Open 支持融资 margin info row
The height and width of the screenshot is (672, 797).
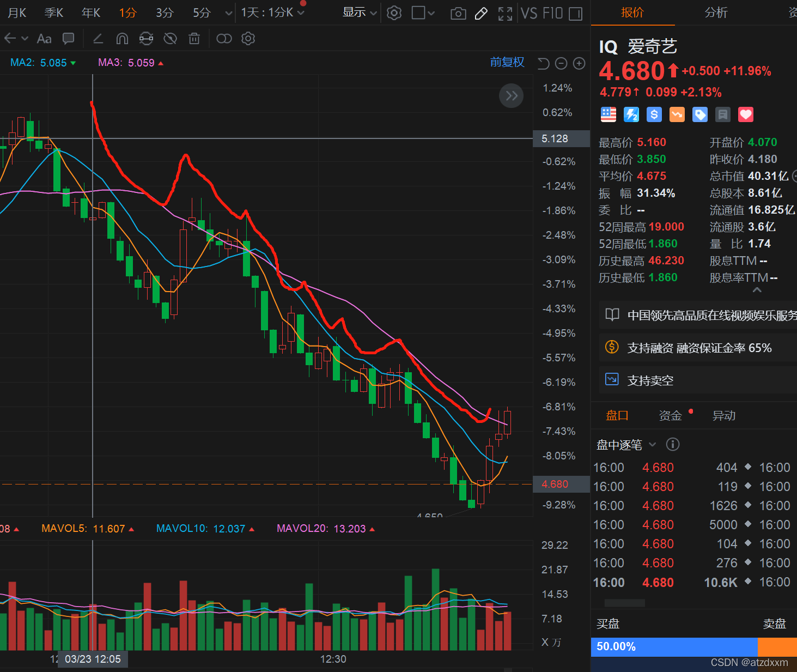tap(698, 348)
